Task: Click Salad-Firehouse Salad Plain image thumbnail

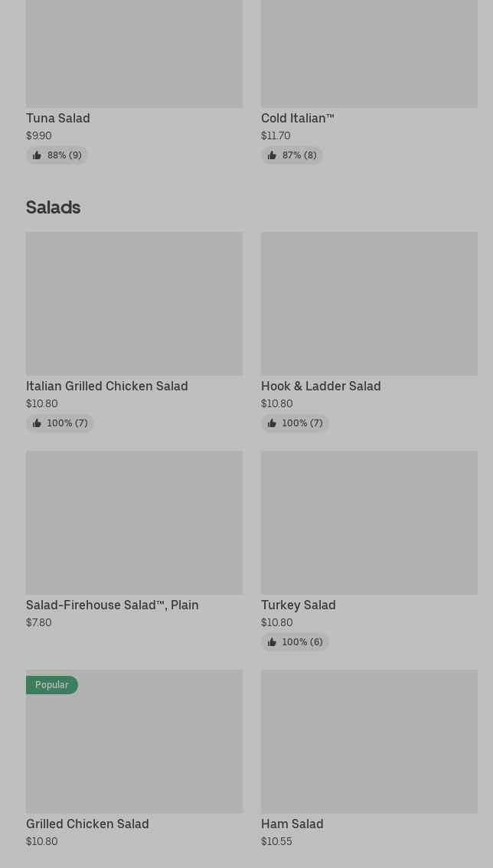Action: (134, 522)
